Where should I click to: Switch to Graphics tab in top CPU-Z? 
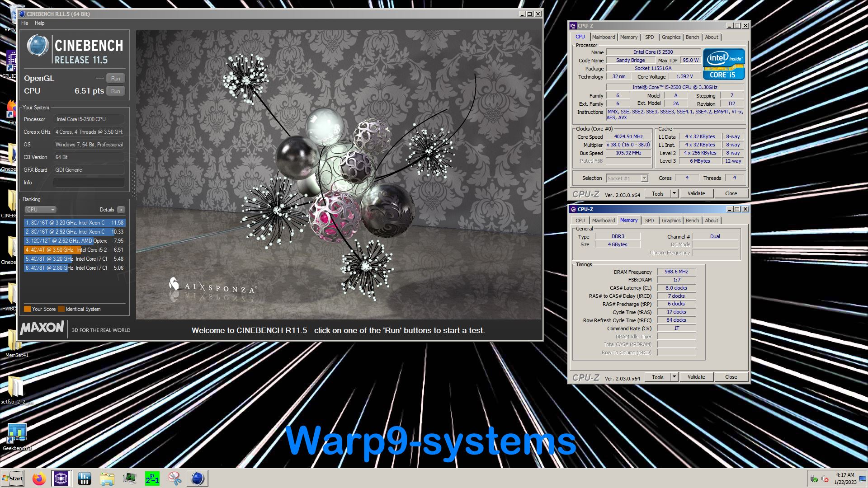671,37
